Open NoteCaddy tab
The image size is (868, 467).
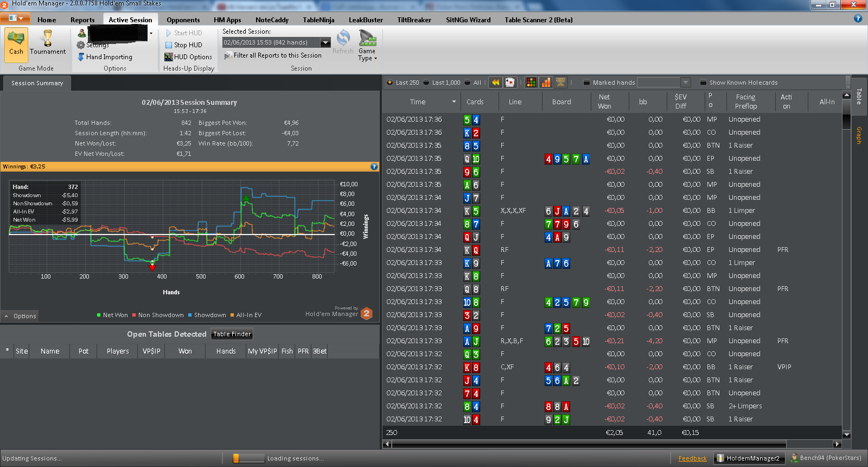[272, 20]
